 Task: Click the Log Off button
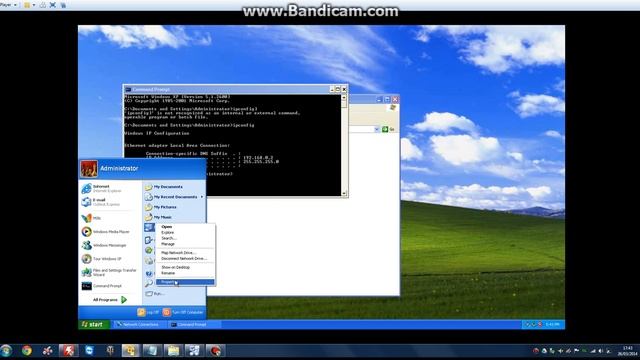[148, 312]
